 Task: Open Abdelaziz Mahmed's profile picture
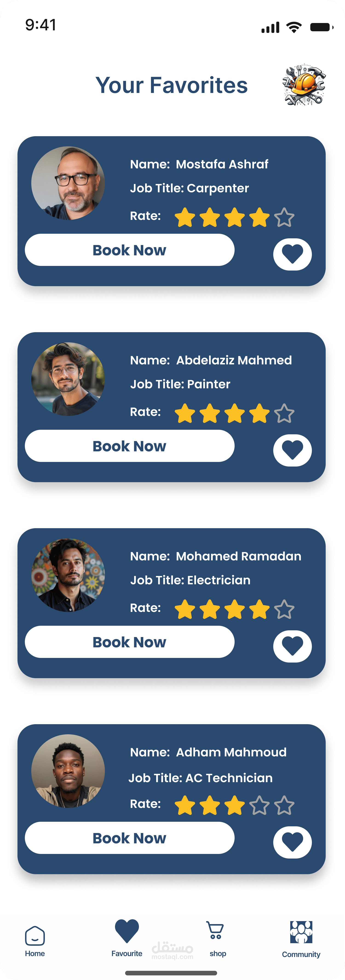(x=68, y=379)
